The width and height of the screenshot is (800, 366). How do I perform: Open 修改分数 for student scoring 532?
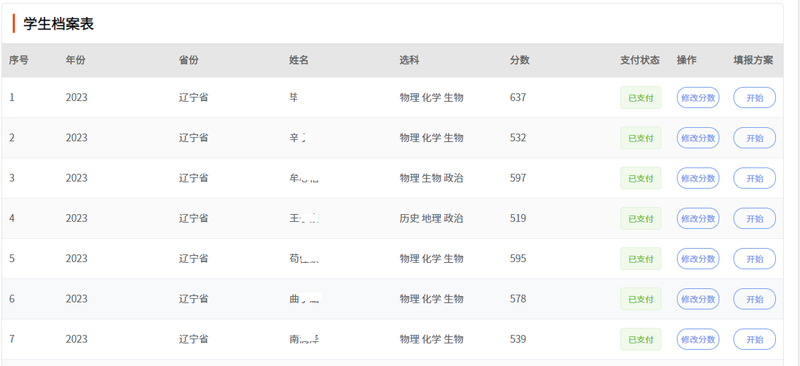point(698,138)
